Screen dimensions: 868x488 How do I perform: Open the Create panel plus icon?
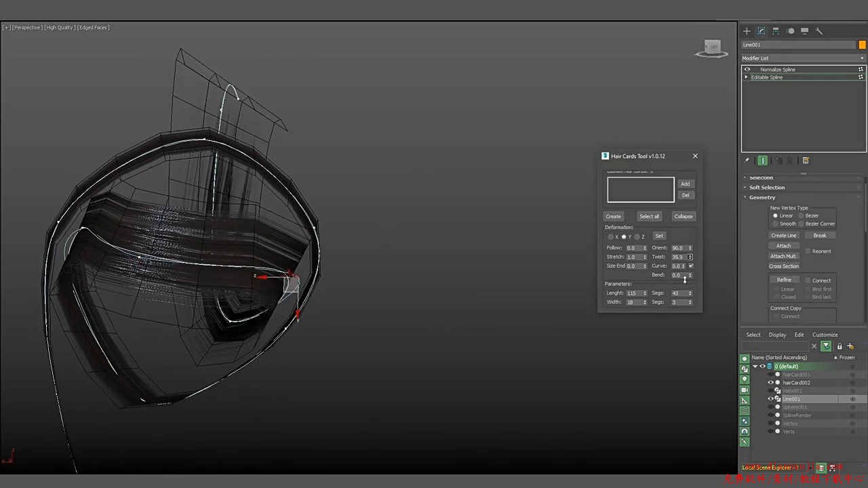click(x=747, y=31)
